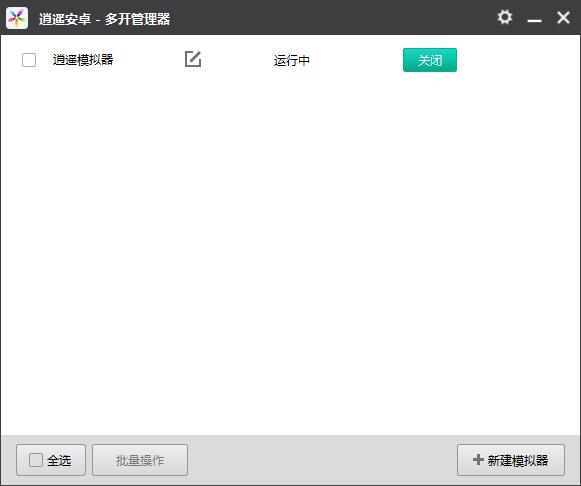Click the 运行中 status text
The width and height of the screenshot is (581, 486).
292,60
